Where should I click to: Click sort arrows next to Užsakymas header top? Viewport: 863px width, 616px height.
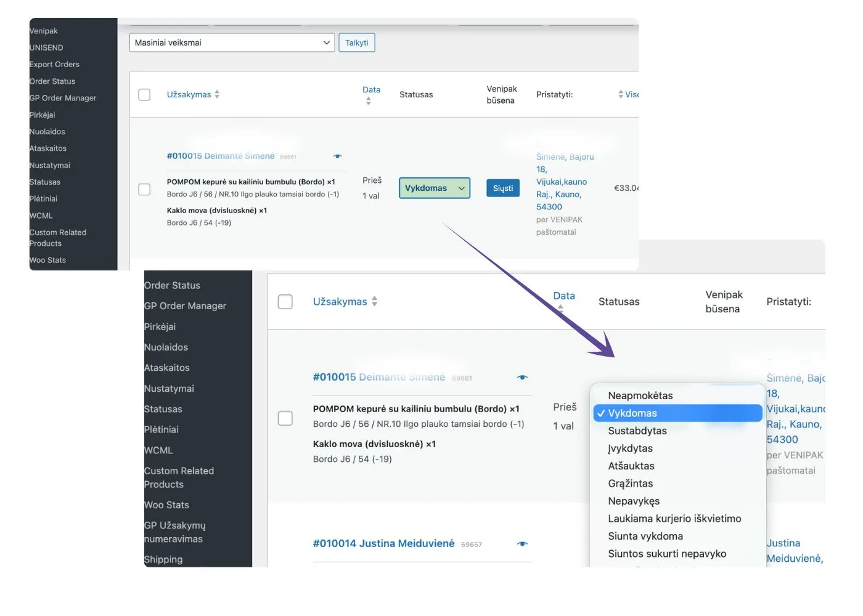point(217,94)
